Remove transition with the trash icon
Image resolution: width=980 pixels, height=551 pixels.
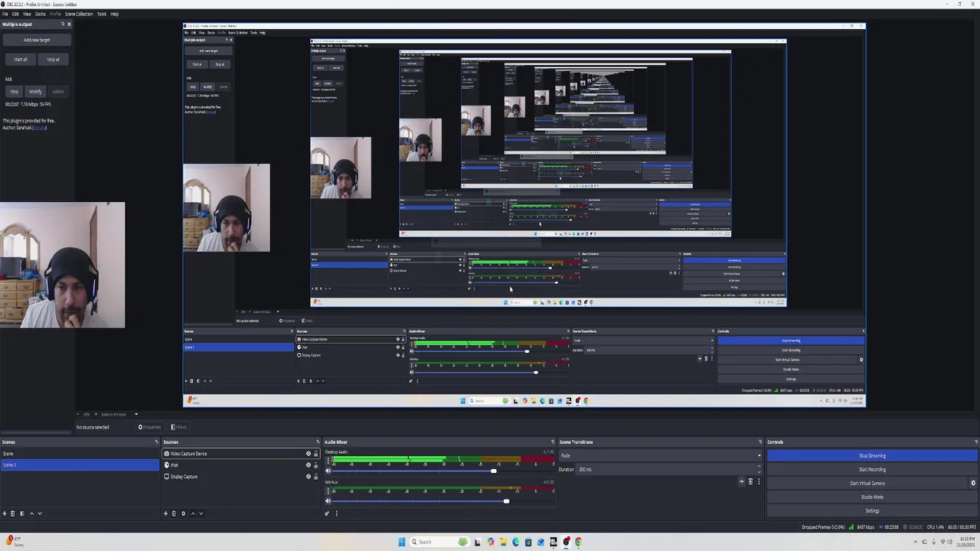coord(750,481)
